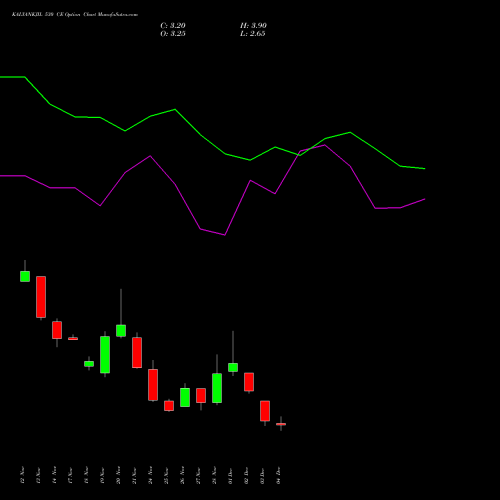This screenshot has width=500, height=500.
Task: Select the 28 Nov date label
Action: click(215, 475)
